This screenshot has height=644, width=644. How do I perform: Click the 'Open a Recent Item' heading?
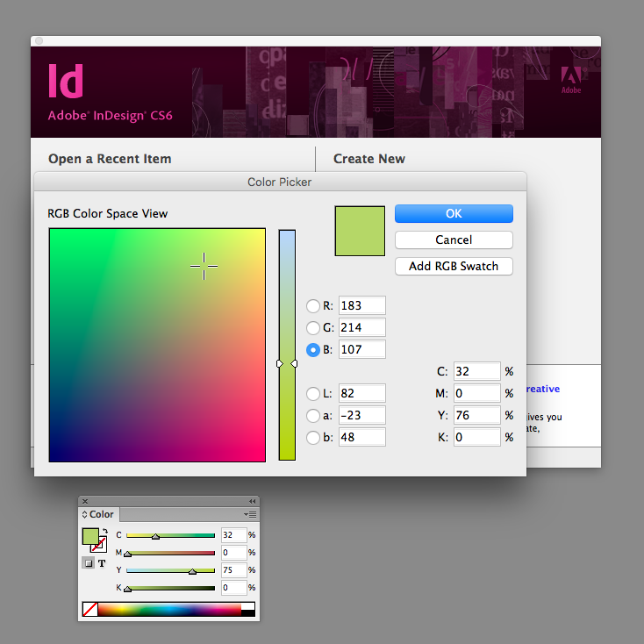[x=110, y=159]
